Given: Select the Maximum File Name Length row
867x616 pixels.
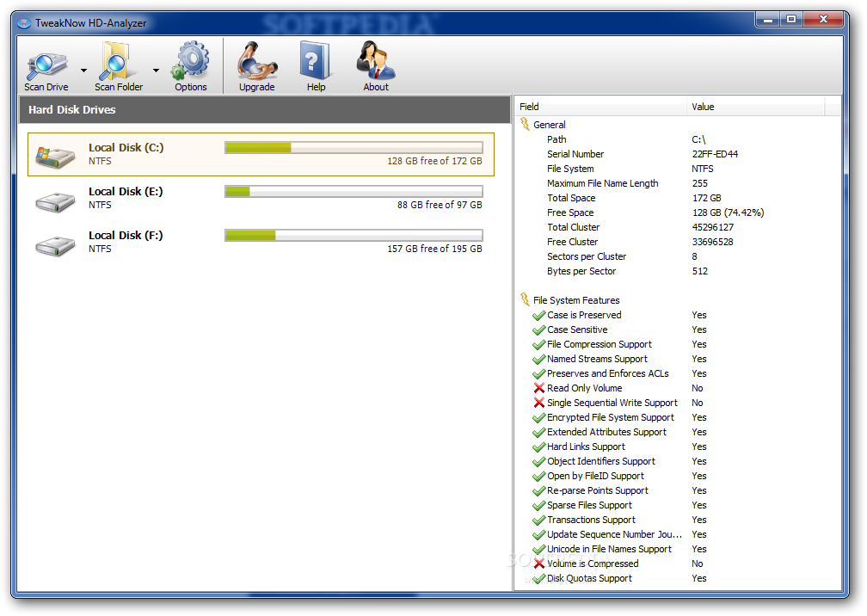Looking at the screenshot, I should coord(678,183).
